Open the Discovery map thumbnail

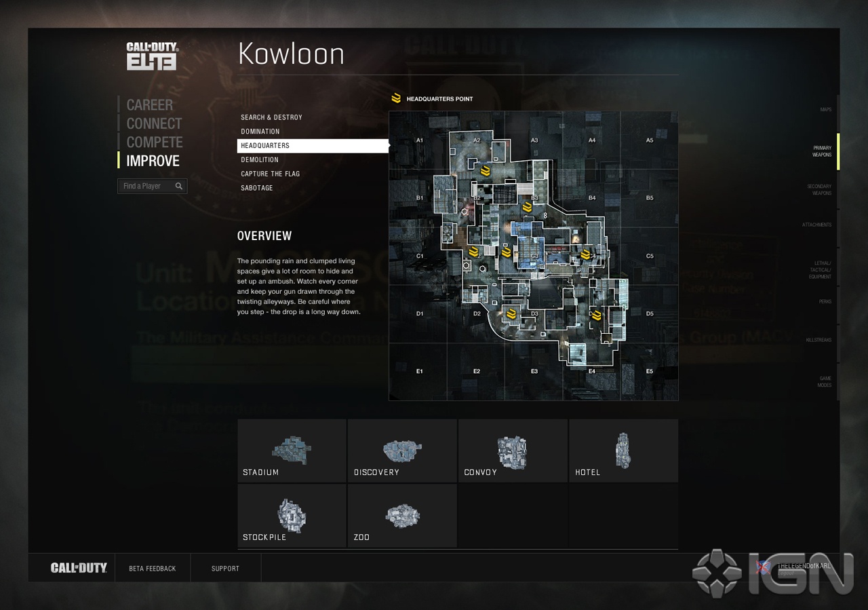[402, 451]
